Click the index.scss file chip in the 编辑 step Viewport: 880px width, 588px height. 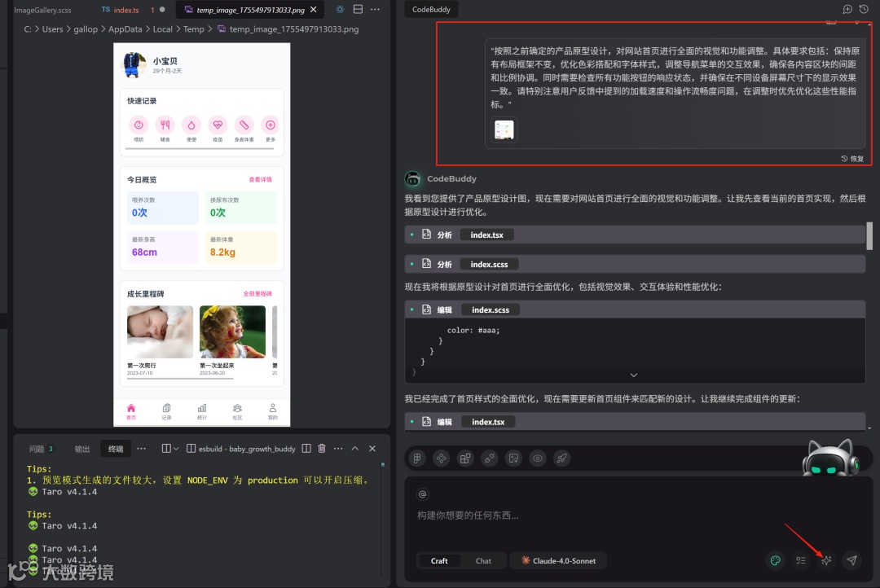(x=491, y=309)
